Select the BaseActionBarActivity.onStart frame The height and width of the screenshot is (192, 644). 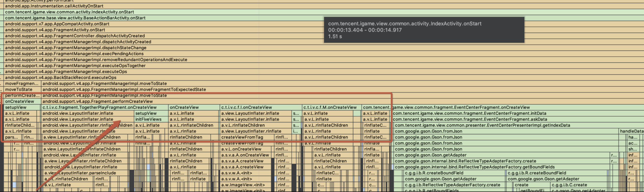pos(324,18)
